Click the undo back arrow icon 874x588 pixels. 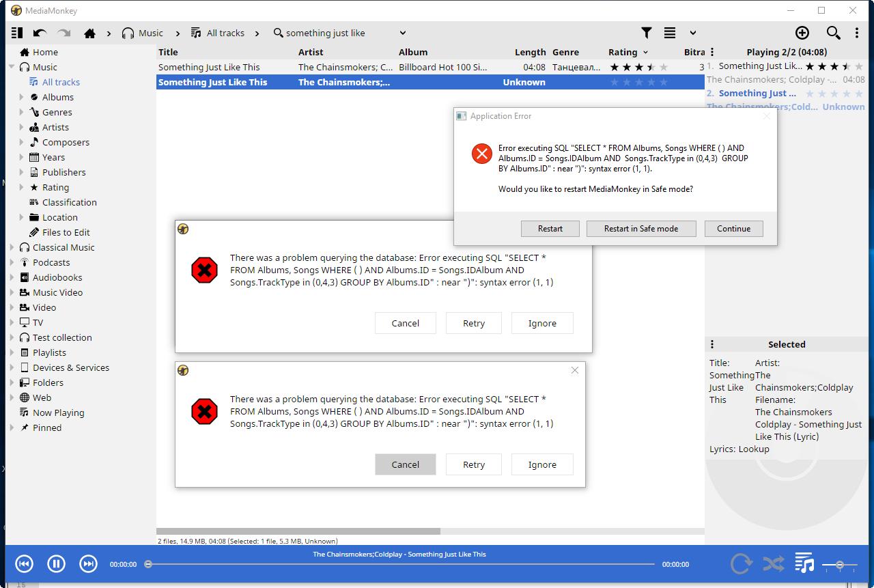coord(40,33)
